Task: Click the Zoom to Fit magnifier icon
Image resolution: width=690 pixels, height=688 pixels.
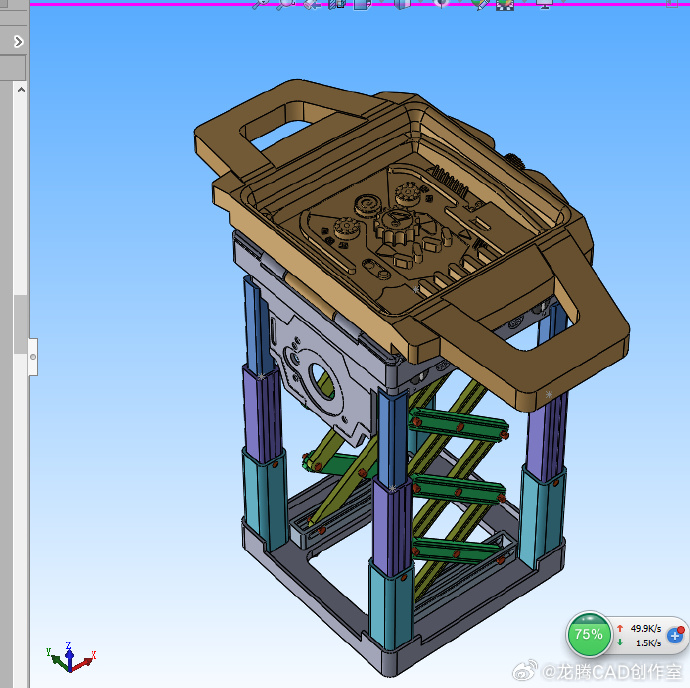Action: coord(259,4)
